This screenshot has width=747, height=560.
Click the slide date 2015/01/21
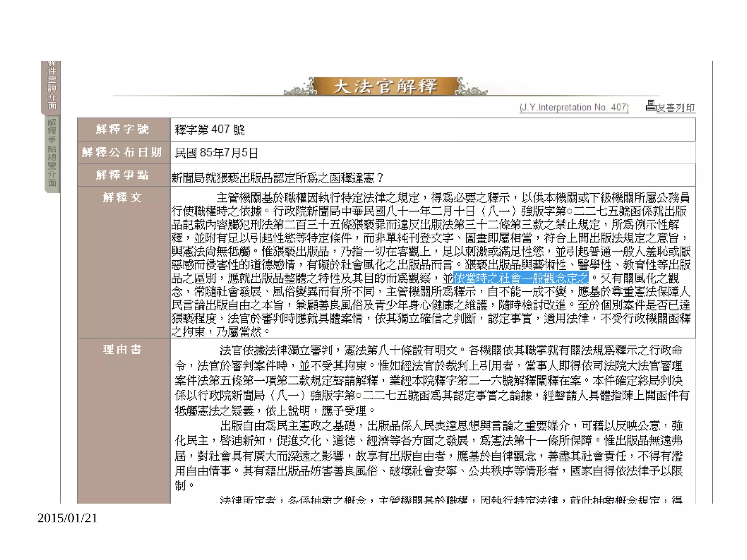(x=68, y=518)
